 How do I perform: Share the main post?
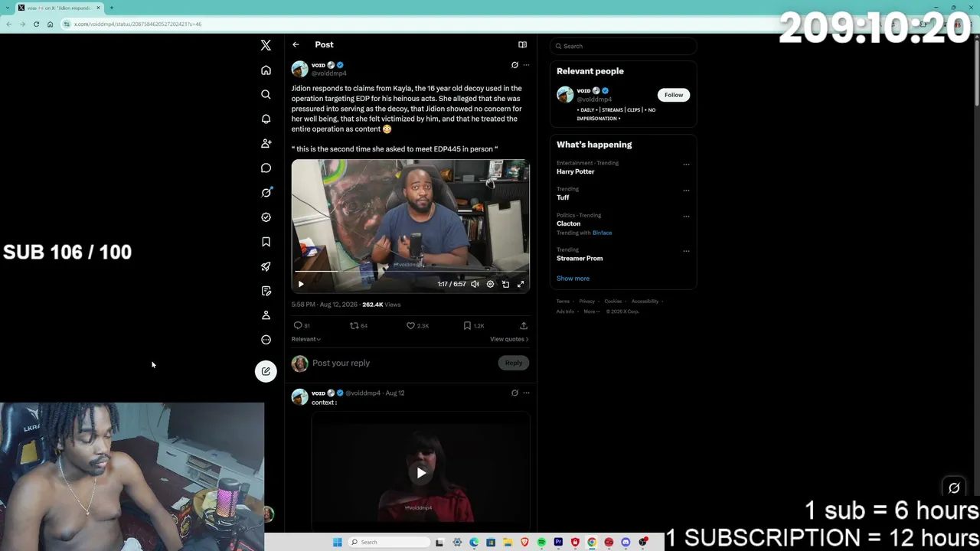point(524,326)
